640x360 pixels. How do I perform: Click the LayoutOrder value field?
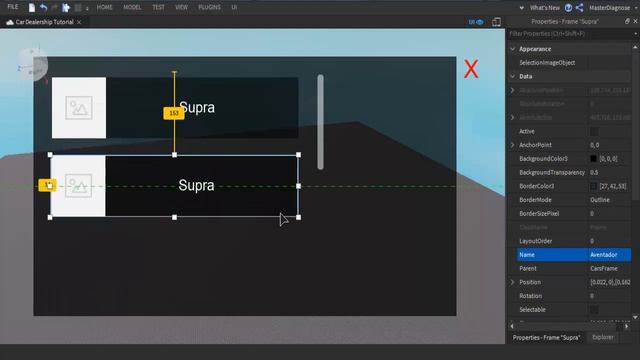pos(610,241)
